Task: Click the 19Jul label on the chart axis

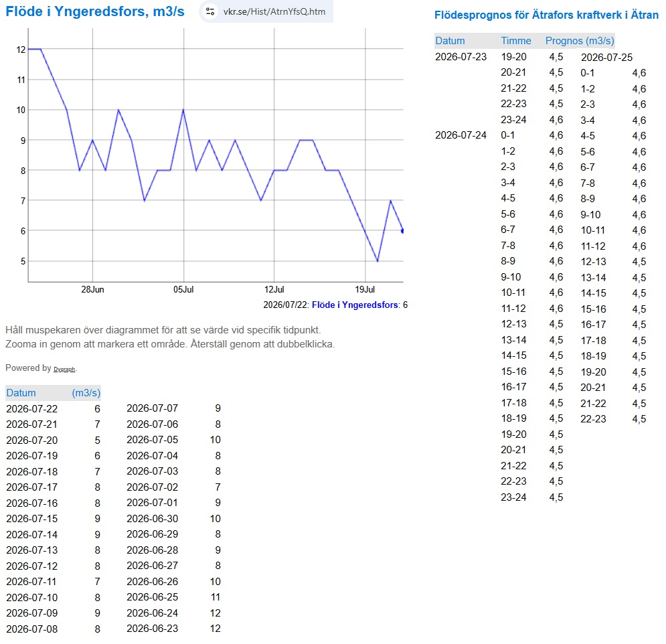Action: click(365, 289)
